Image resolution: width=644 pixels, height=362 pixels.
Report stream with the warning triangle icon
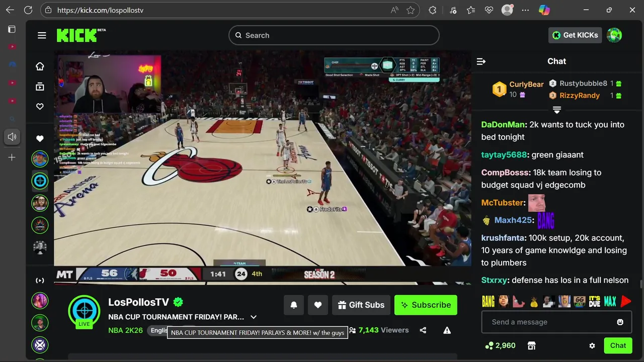(447, 330)
